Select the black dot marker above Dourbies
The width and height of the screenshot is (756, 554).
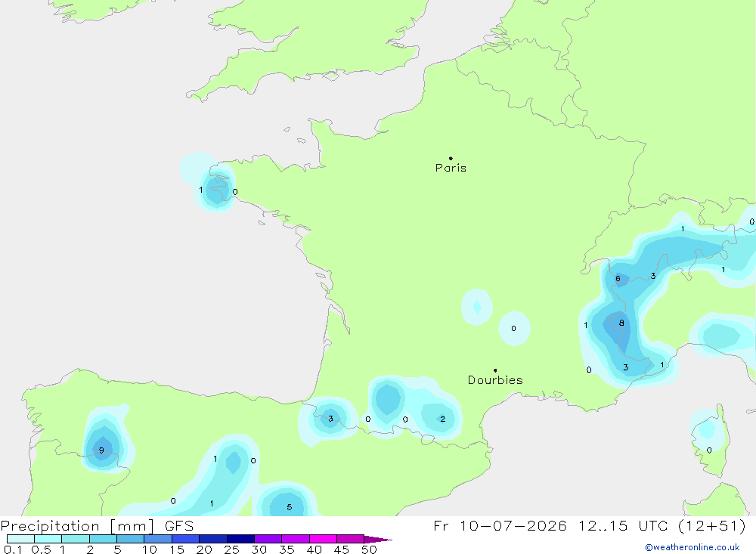495,370
